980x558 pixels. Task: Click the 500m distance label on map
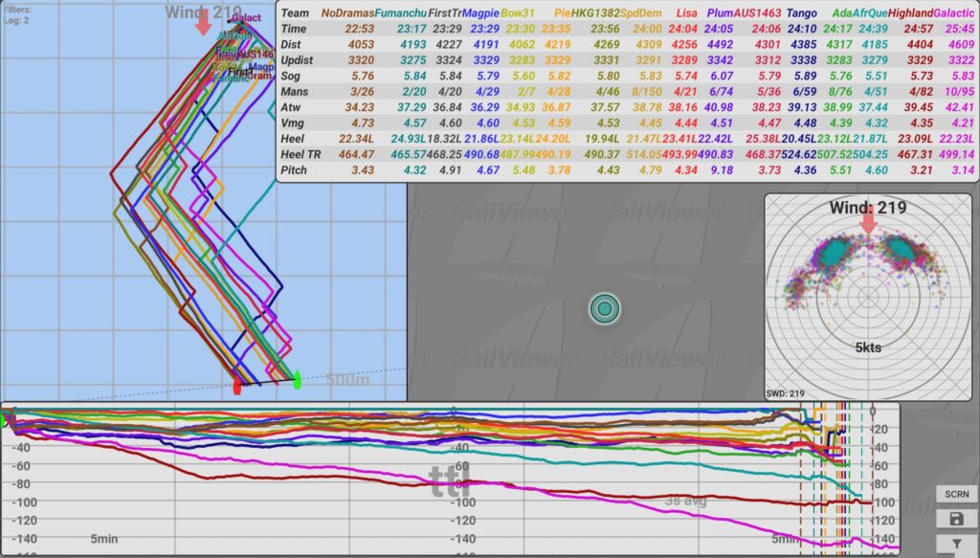coord(347,379)
